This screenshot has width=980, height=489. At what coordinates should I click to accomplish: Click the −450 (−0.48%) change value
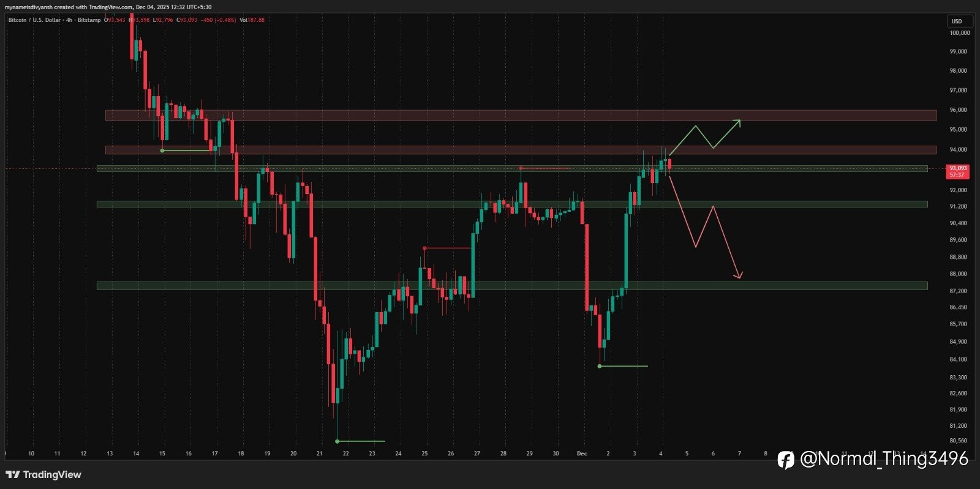(218, 20)
